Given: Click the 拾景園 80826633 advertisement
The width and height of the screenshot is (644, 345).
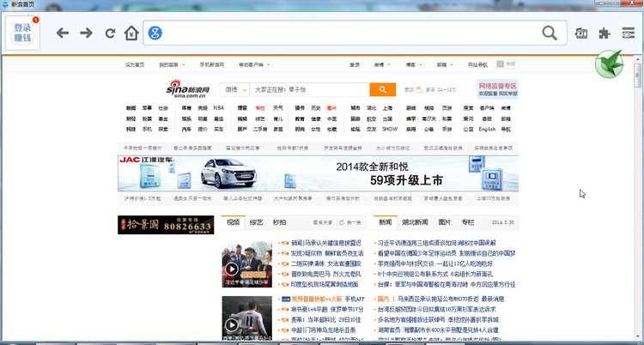Looking at the screenshot, I should click(166, 225).
